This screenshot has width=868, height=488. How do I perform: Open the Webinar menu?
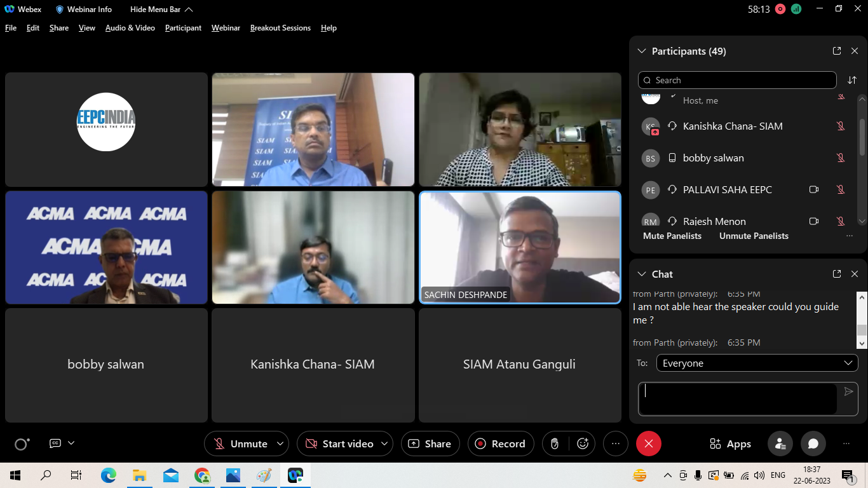[226, 28]
